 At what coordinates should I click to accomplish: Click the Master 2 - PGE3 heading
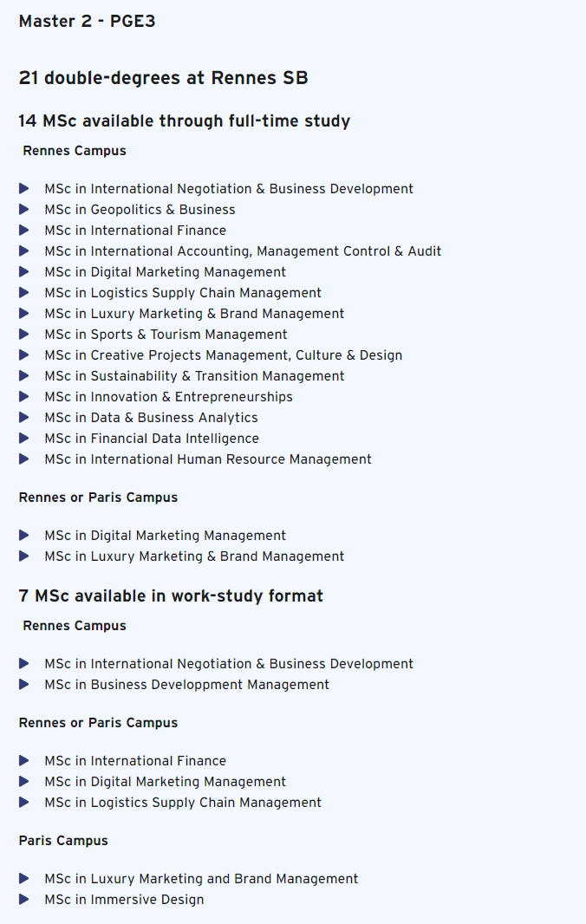point(88,21)
